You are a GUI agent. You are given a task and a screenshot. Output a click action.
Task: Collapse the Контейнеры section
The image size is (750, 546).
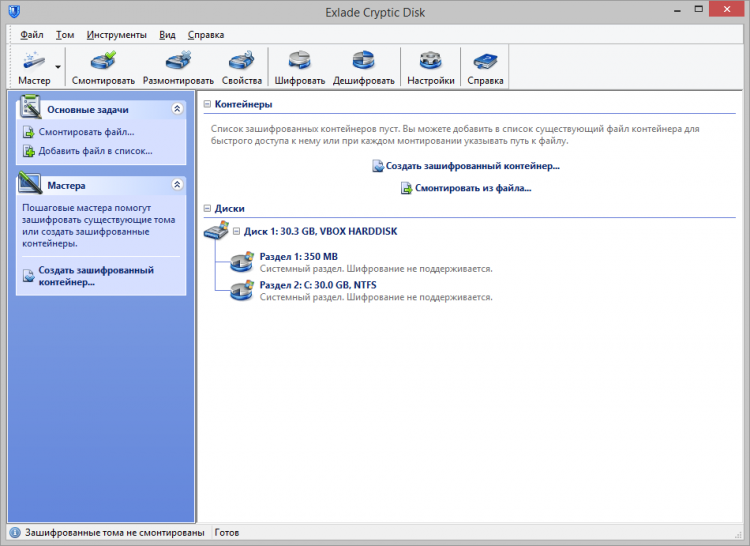coord(207,104)
